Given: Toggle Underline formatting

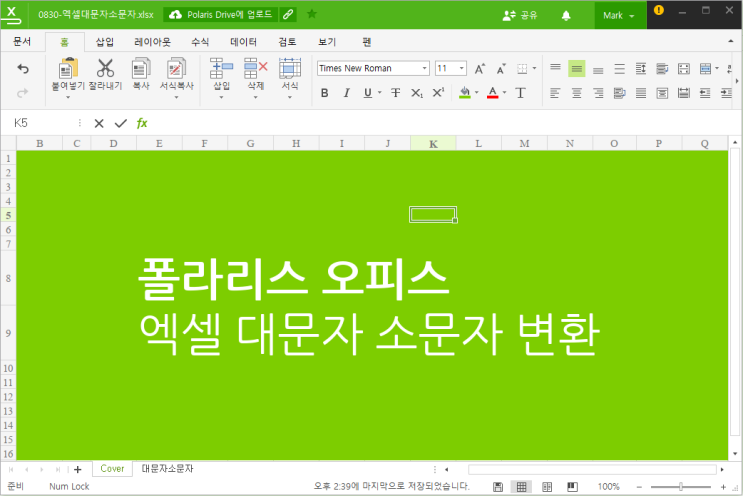Looking at the screenshot, I should [x=368, y=93].
